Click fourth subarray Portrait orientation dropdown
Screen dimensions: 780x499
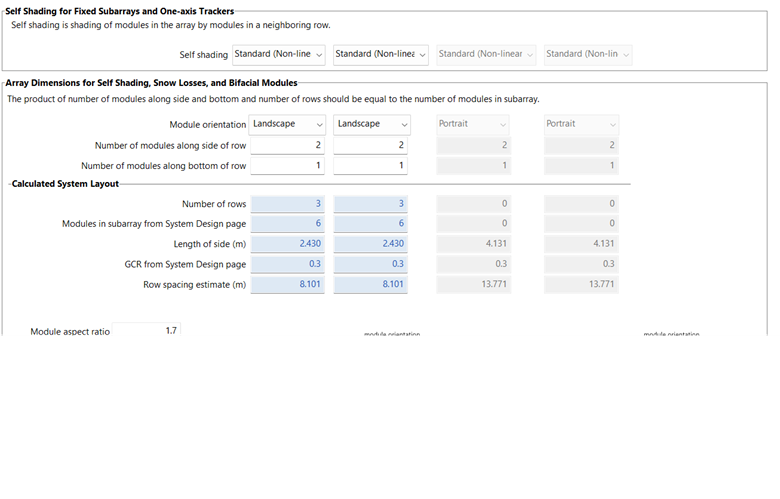[x=581, y=124]
